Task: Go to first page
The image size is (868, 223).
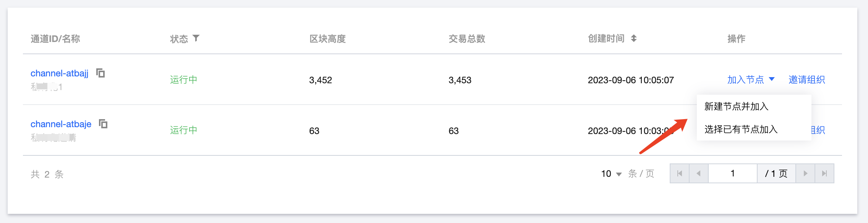Action: pos(680,173)
